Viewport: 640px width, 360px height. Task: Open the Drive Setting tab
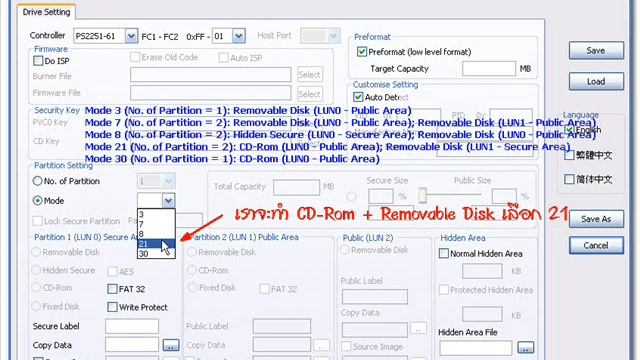pyautogui.click(x=47, y=12)
